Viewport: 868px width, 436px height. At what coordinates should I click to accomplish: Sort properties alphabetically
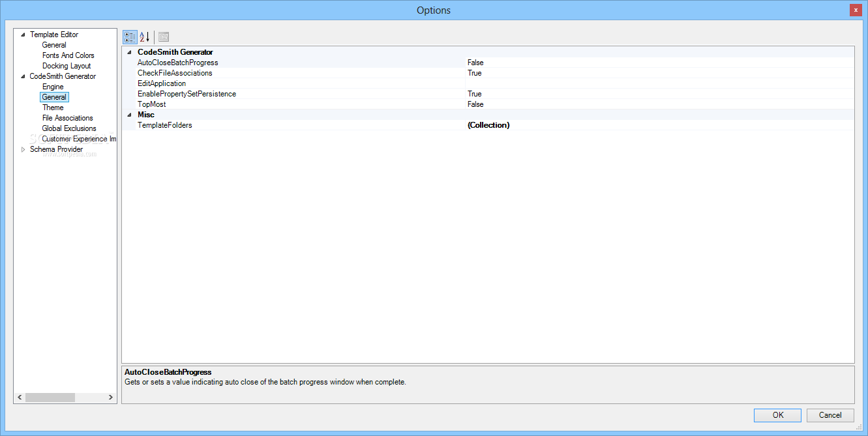(145, 36)
